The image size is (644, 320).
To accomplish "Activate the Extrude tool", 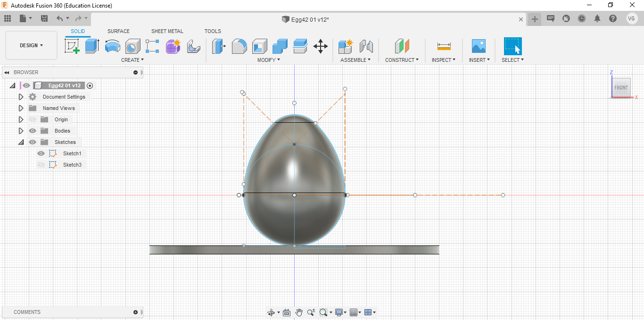I will (91, 46).
